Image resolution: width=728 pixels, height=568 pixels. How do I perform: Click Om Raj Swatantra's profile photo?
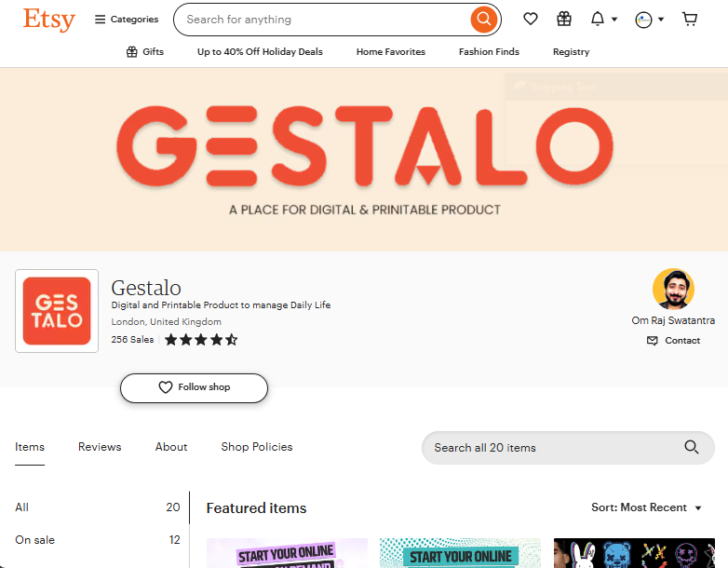(x=673, y=289)
